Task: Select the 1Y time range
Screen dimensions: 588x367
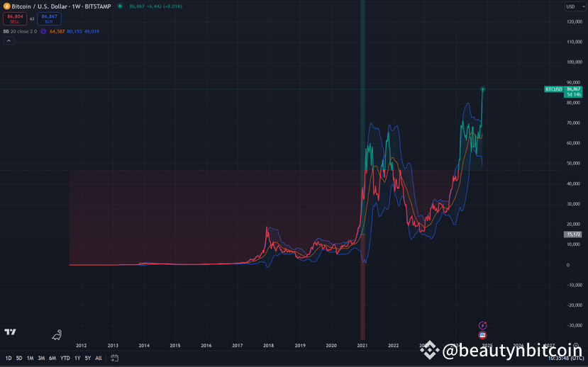Action: pos(77,358)
